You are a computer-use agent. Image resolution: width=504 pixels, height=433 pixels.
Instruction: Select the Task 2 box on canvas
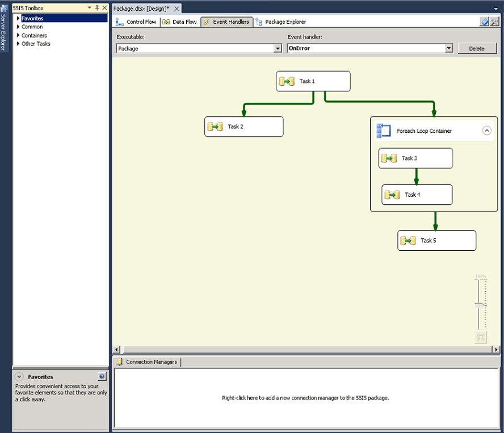[244, 126]
